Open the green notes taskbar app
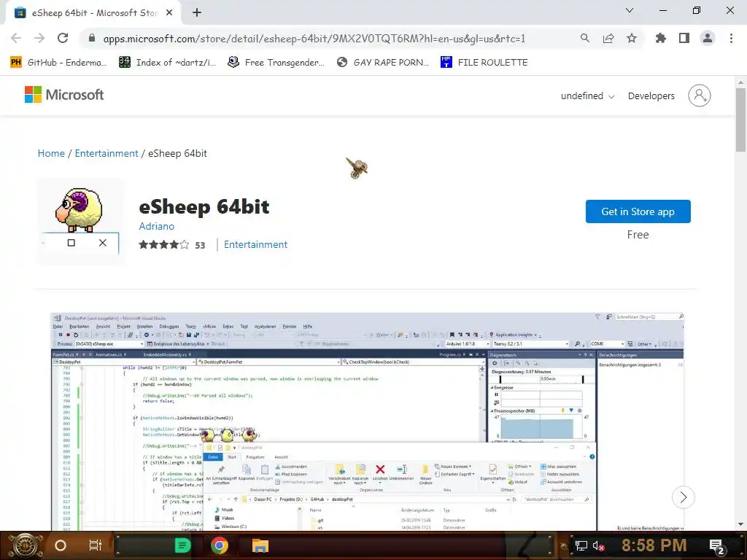Viewport: 747px width, 560px height. pos(182,545)
